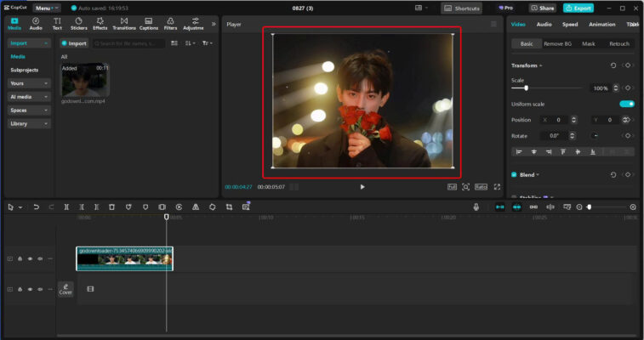Expand the Import dropdown in the left sidebar
This screenshot has height=340, width=644.
click(29, 43)
